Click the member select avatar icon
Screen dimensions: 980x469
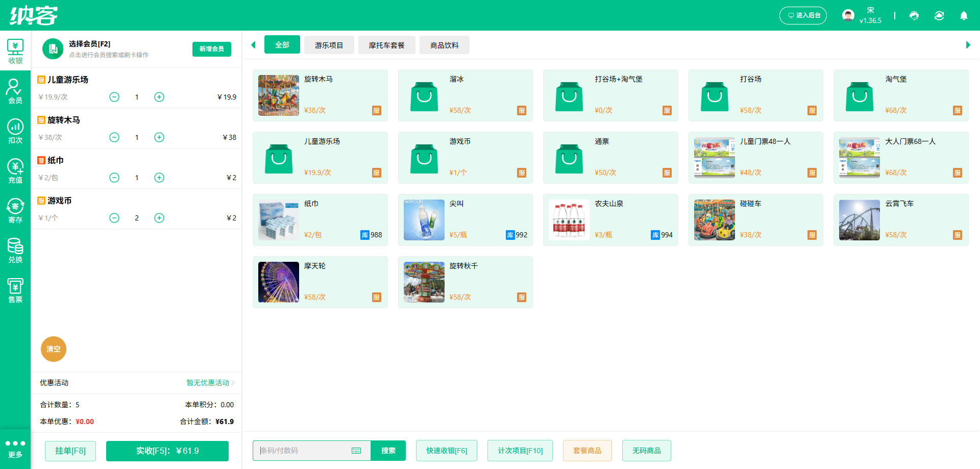[x=53, y=49]
